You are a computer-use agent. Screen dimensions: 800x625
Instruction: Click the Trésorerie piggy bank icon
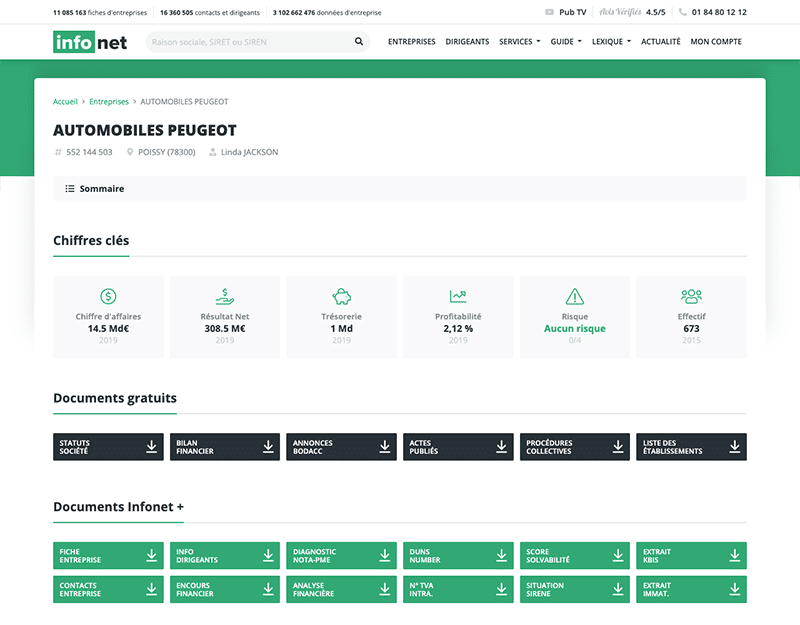coord(341,296)
